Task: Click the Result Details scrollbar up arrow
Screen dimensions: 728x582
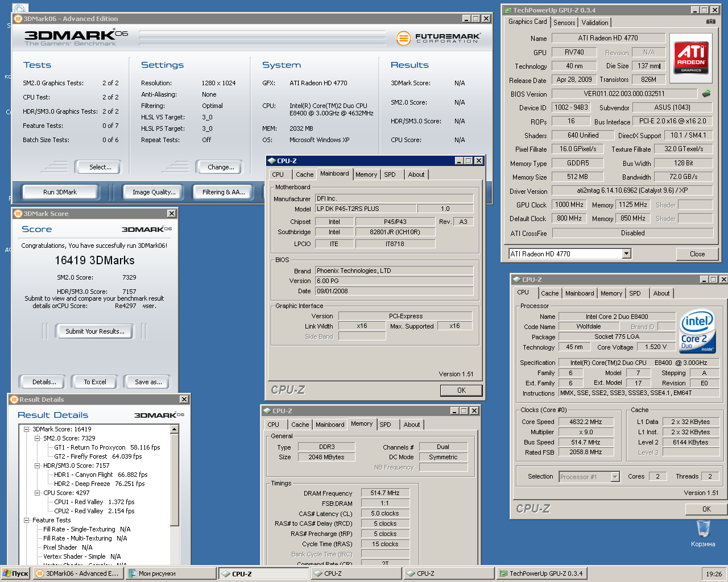Action: pyautogui.click(x=175, y=429)
